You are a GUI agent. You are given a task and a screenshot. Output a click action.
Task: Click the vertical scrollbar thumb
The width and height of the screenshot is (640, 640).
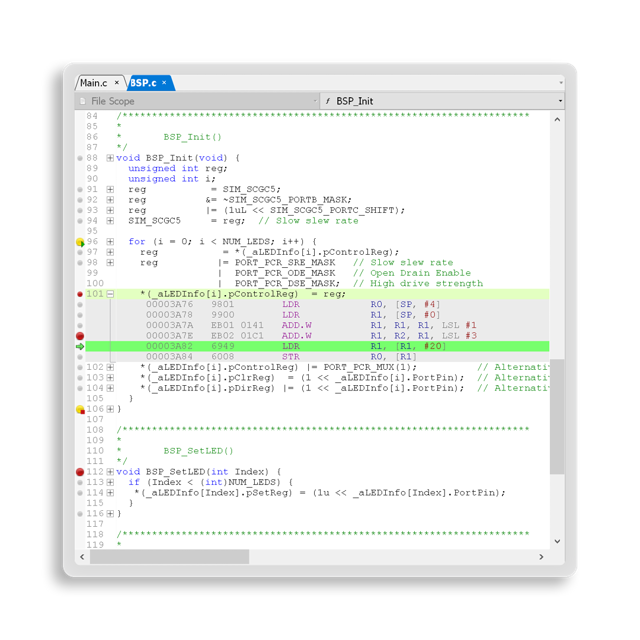click(557, 416)
